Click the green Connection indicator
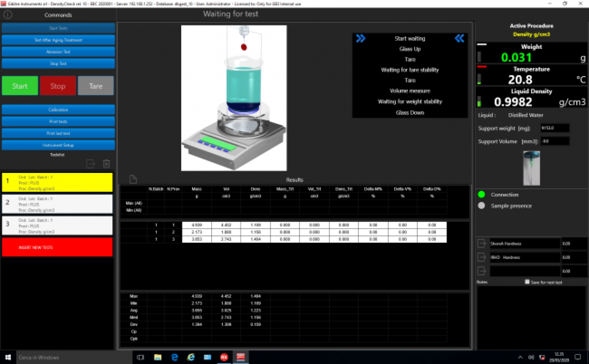 point(482,194)
